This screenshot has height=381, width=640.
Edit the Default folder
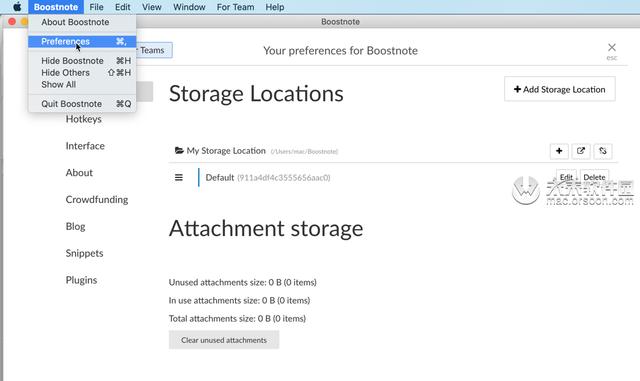(566, 177)
